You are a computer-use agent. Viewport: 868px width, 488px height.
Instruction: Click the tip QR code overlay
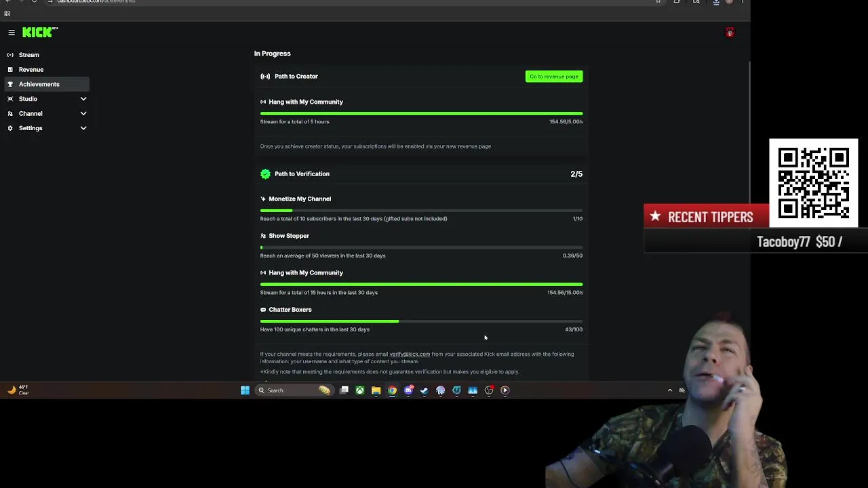[814, 183]
